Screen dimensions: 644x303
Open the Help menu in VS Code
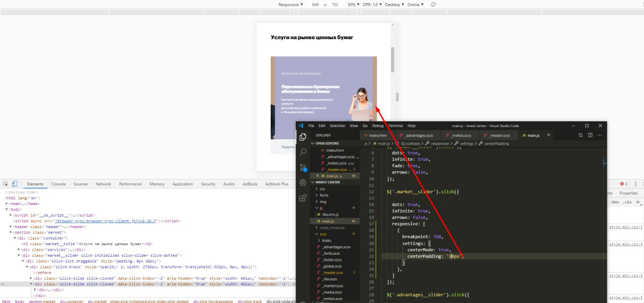pos(412,126)
